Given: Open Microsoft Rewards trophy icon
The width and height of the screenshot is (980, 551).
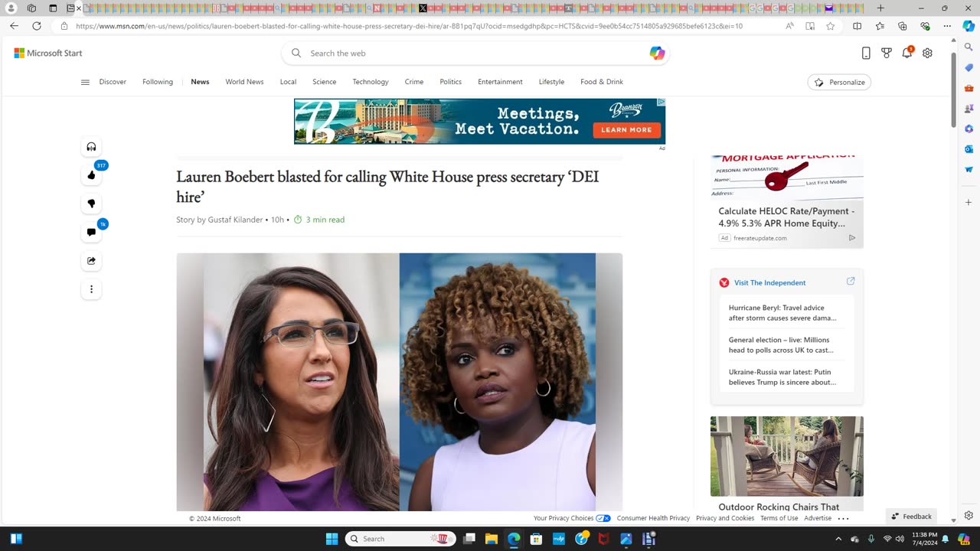Looking at the screenshot, I should [887, 53].
